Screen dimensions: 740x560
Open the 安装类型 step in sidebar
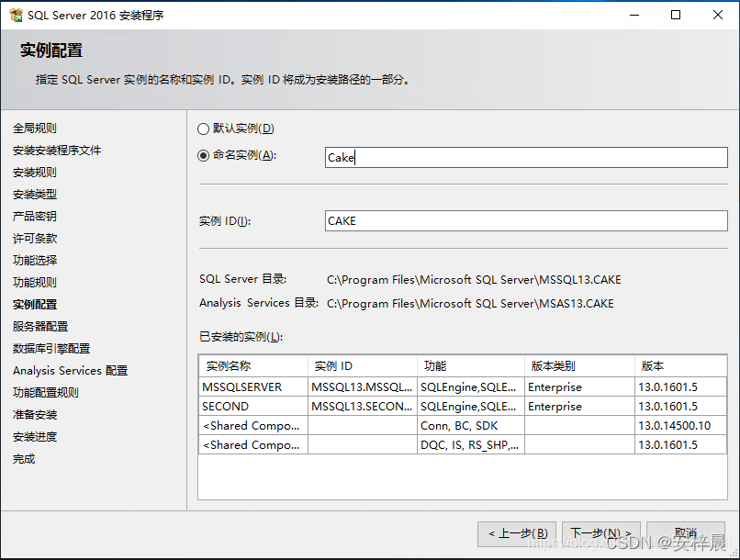click(x=35, y=195)
